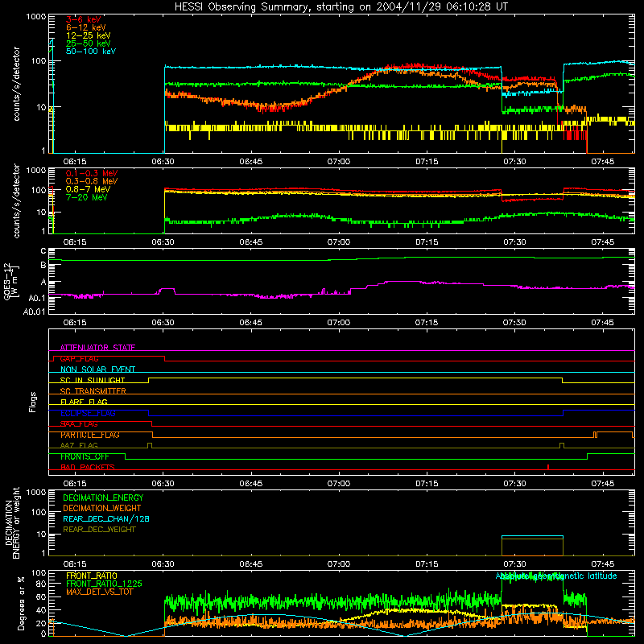Click the cyan rear decimation step rectangle
This screenshot has height=644, width=644.
(532, 546)
